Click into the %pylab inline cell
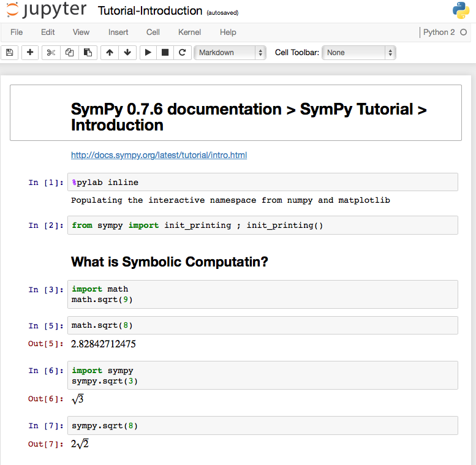476x465 pixels. pos(263,182)
